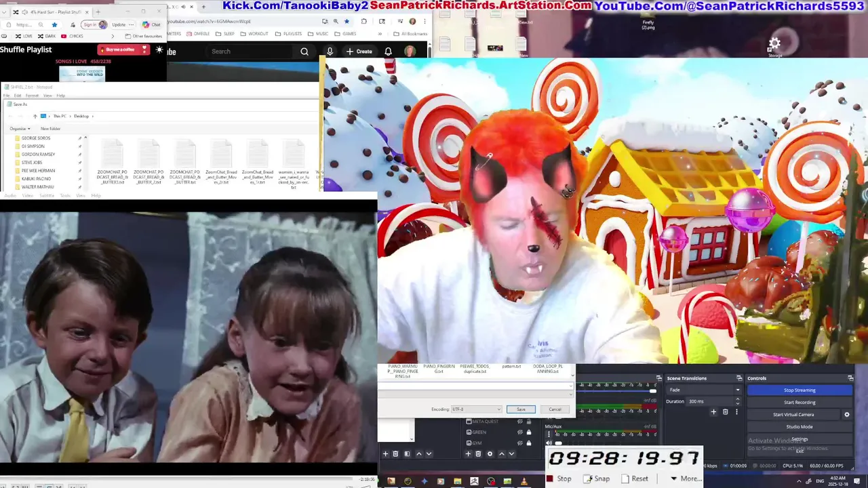
Task: Toggle visibility eye for META QUEST source
Action: (519, 422)
